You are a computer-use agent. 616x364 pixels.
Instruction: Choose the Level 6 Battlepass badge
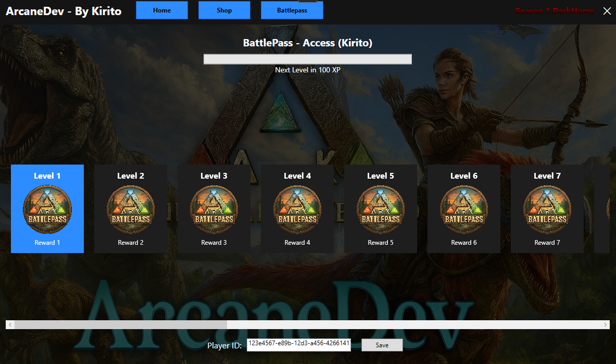click(x=464, y=210)
